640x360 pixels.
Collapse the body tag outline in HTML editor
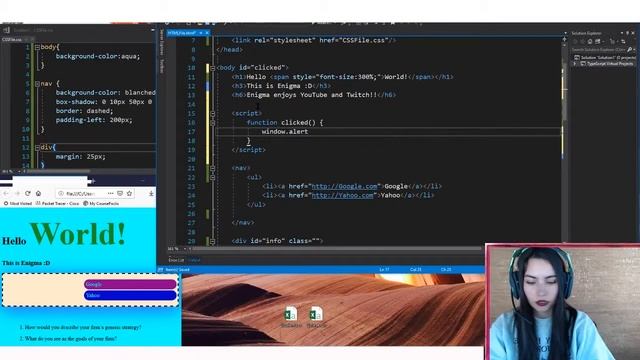click(213, 68)
